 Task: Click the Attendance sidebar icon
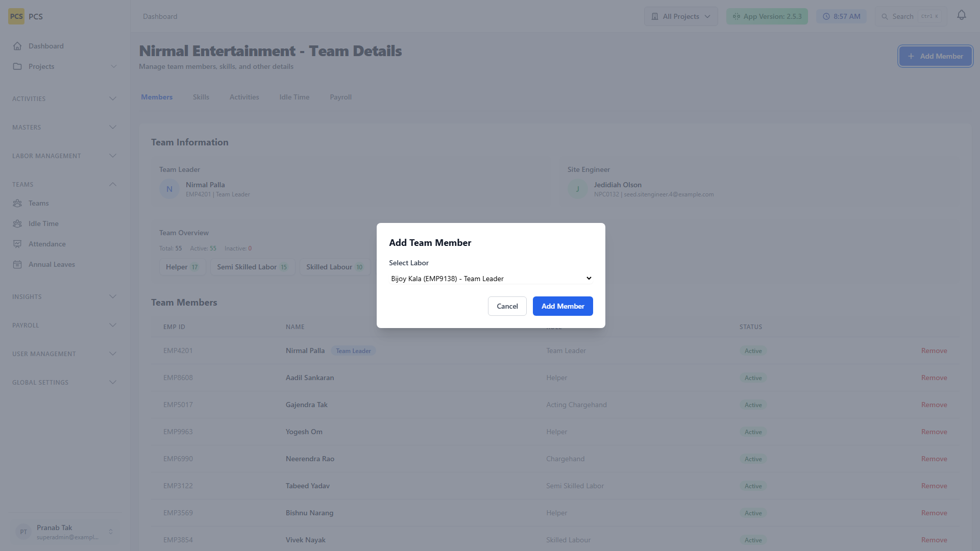click(x=17, y=244)
